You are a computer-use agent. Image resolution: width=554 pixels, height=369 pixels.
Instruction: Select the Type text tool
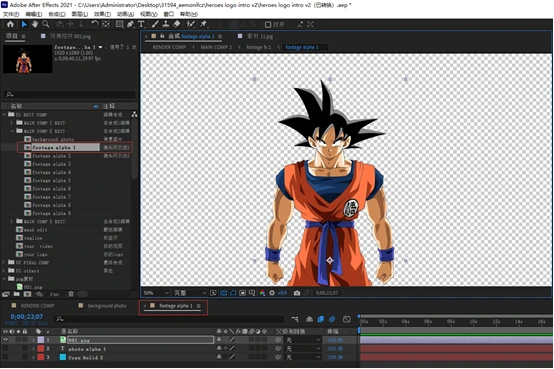(x=141, y=24)
